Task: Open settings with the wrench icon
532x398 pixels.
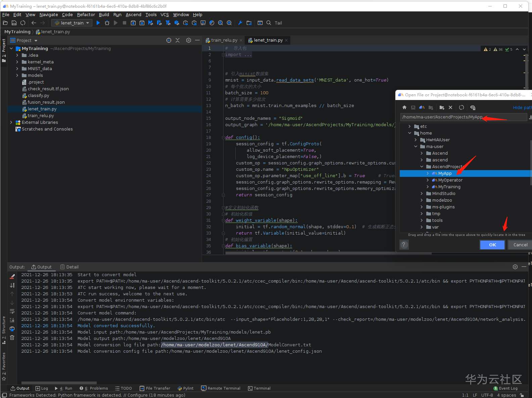Action: [240, 23]
